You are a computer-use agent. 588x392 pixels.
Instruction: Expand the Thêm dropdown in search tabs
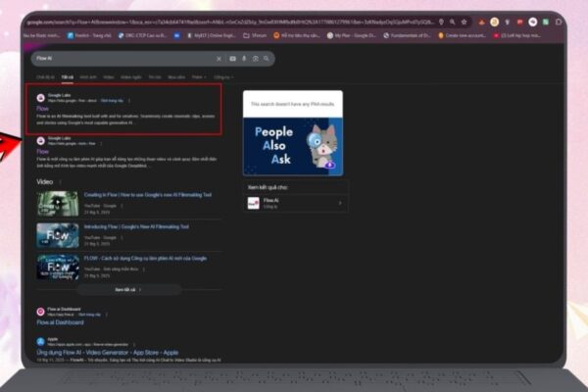coord(199,76)
